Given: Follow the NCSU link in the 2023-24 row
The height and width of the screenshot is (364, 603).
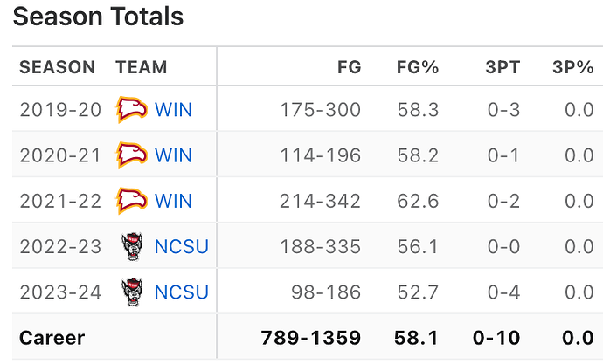Looking at the screenshot, I should pyautogui.click(x=182, y=292).
